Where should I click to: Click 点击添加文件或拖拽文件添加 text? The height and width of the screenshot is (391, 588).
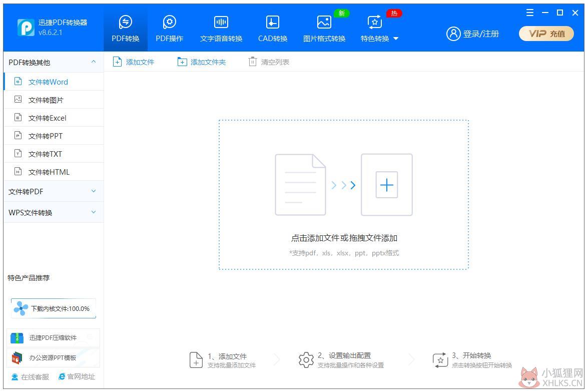344,238
